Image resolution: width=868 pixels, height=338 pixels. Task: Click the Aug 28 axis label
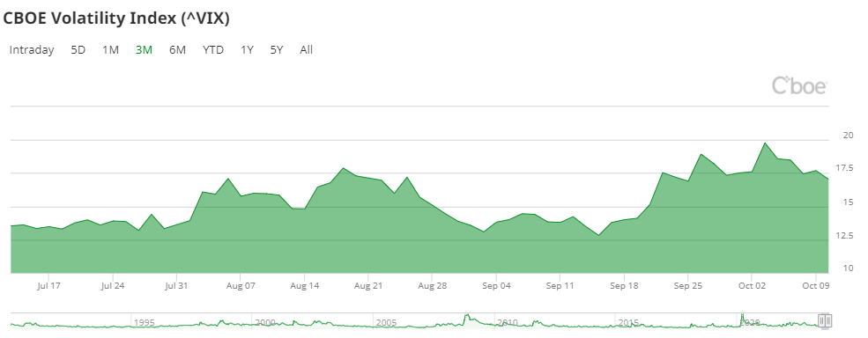tap(433, 286)
